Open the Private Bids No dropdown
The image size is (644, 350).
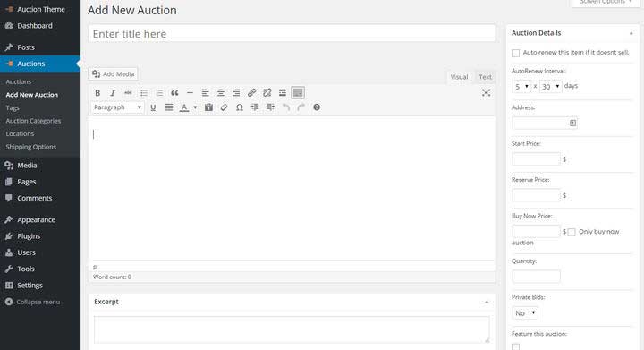pyautogui.click(x=525, y=313)
